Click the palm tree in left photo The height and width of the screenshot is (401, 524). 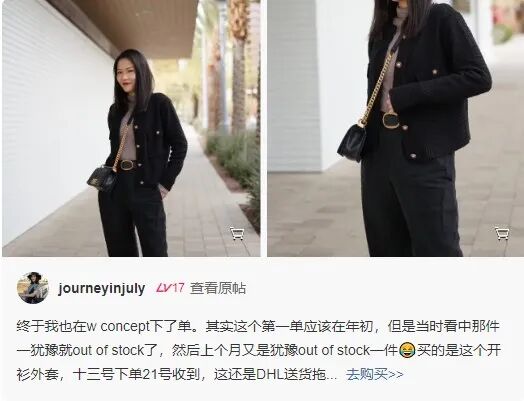click(x=238, y=67)
